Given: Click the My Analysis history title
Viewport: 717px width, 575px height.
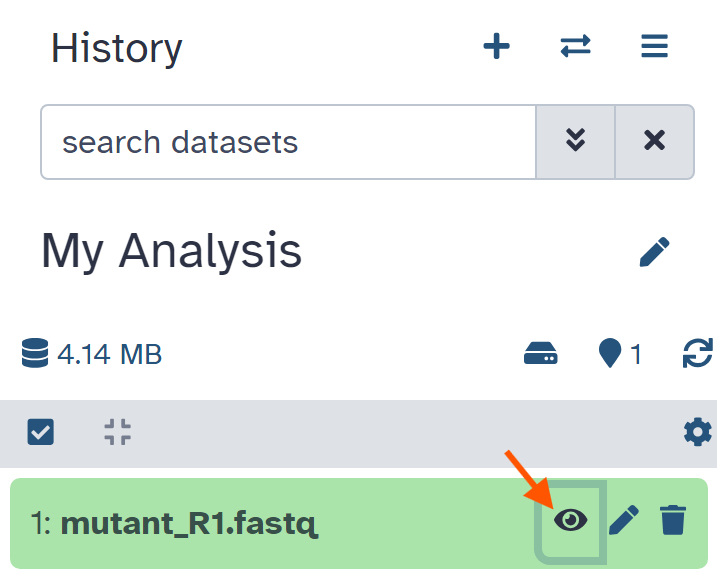Looking at the screenshot, I should [x=171, y=251].
